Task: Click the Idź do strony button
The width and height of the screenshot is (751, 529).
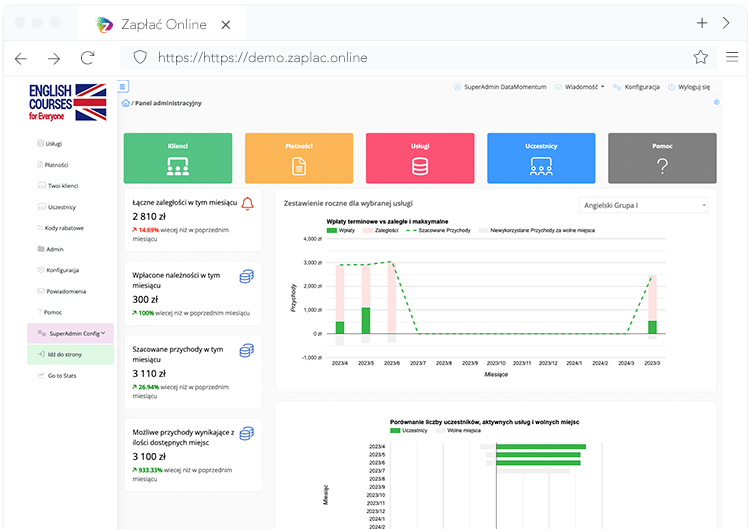Action: tap(65, 354)
